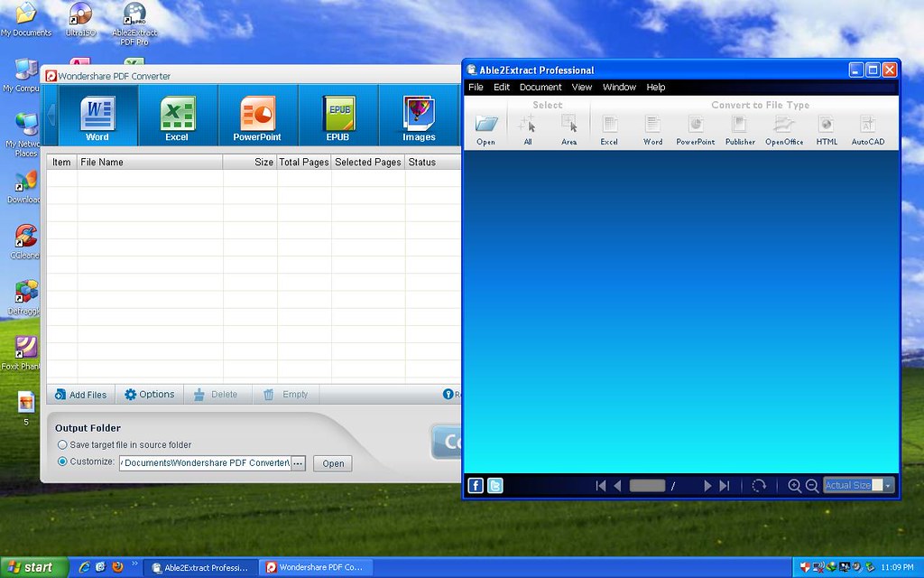The width and height of the screenshot is (924, 578).
Task: Click the Delete button in Wondershare
Action: [216, 395]
